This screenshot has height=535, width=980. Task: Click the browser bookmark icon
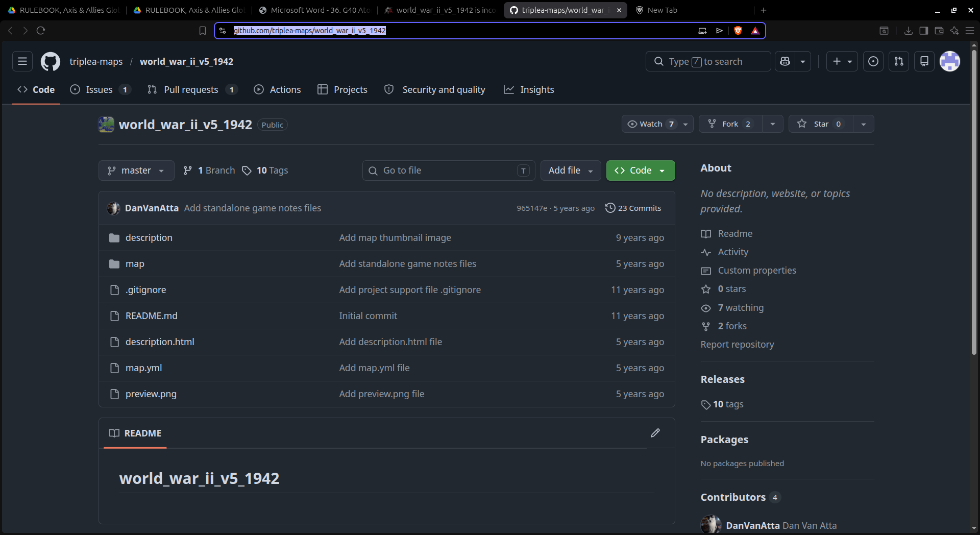(203, 31)
